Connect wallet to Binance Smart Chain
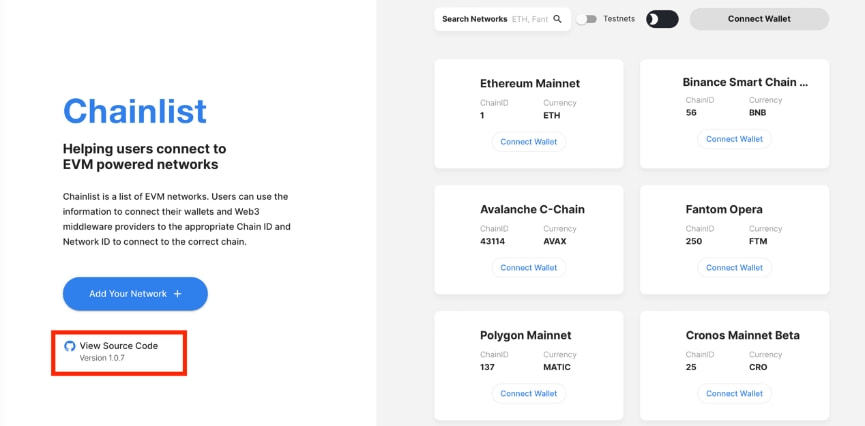 734,139
